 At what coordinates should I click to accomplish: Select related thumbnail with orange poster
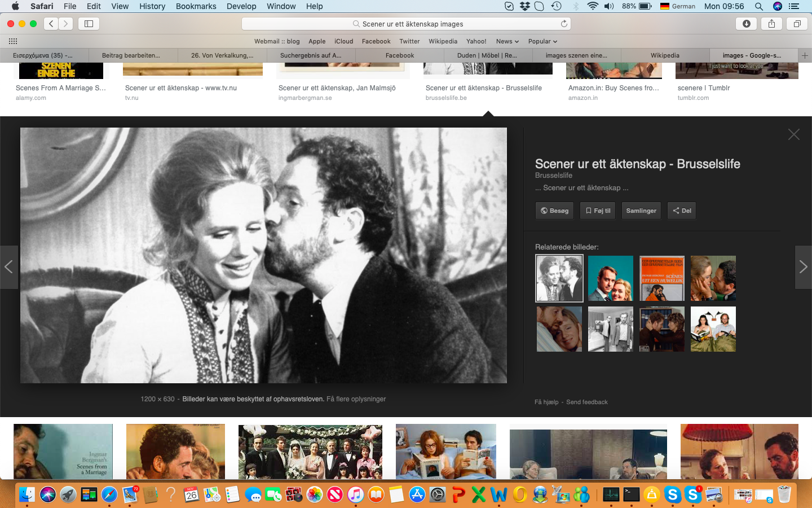pyautogui.click(x=662, y=278)
